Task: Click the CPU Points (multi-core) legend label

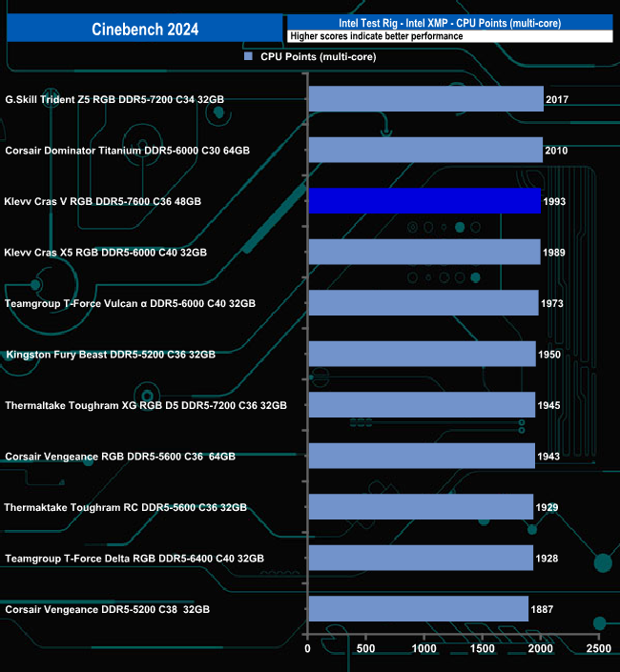Action: pos(319,56)
